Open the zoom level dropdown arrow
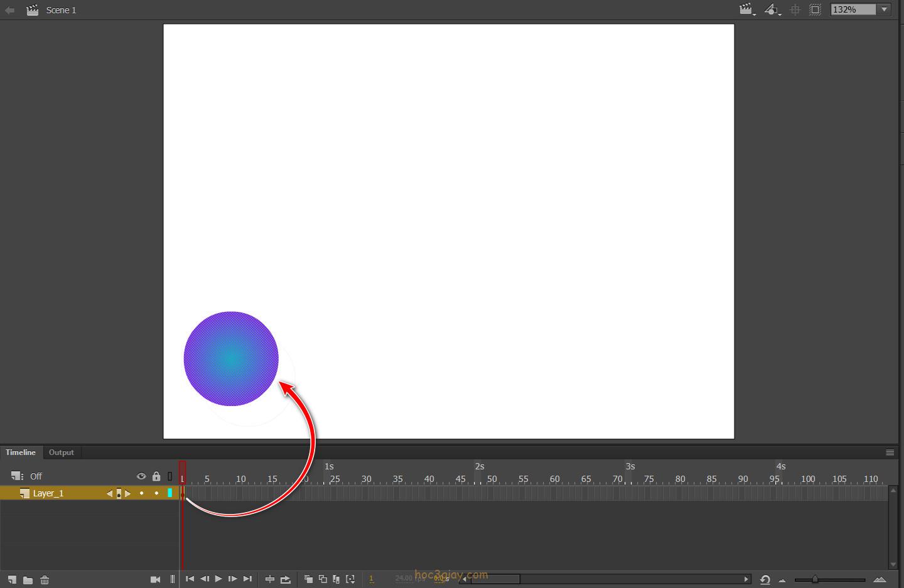Viewport: 904px width, 588px height. (885, 9)
